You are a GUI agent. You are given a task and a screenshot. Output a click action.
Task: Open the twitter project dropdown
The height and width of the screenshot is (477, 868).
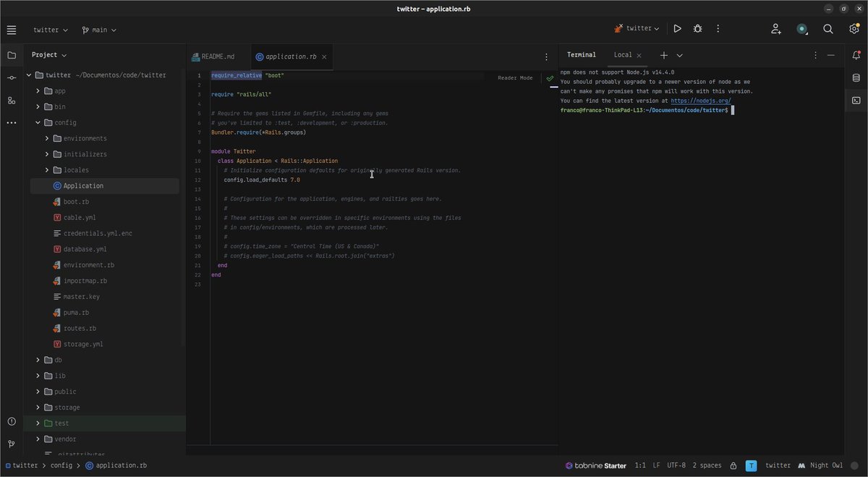point(51,30)
